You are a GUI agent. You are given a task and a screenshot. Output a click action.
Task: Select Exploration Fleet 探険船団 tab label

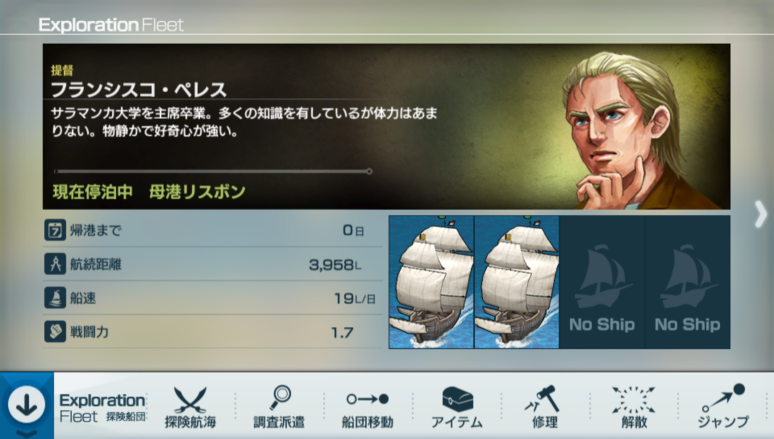coord(103,408)
